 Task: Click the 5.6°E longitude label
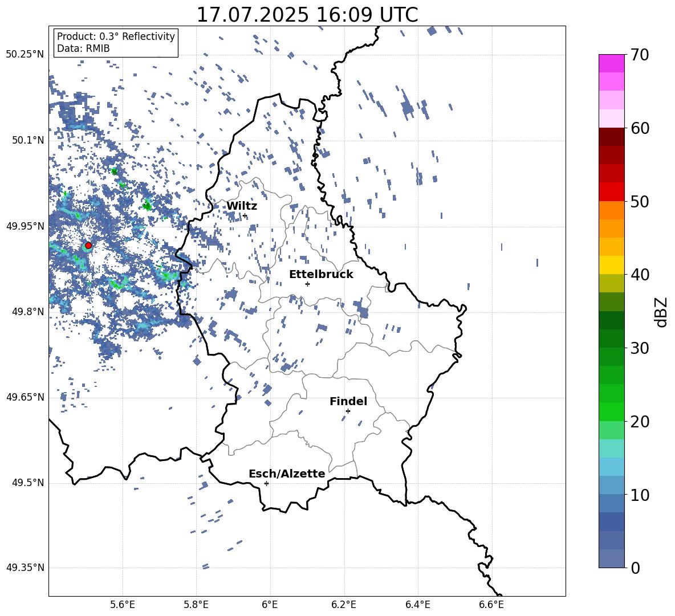click(x=123, y=605)
